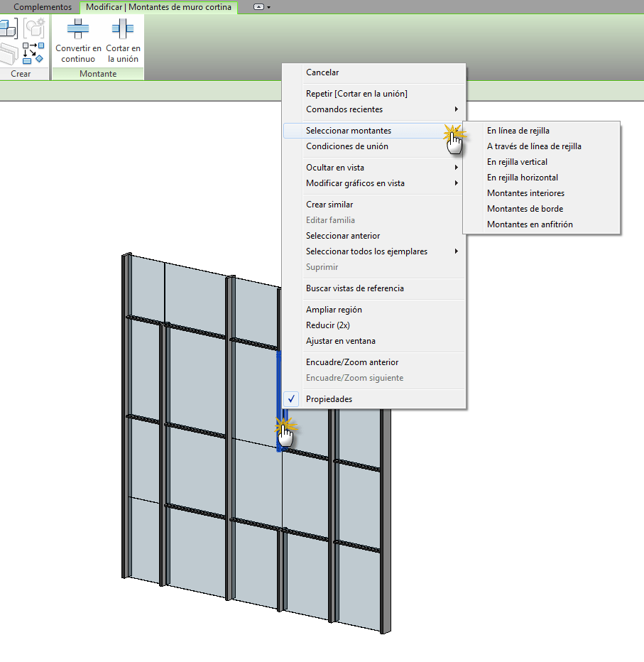The height and width of the screenshot is (662, 644).
Task: Select En línea de rejilla
Action: [542, 131]
